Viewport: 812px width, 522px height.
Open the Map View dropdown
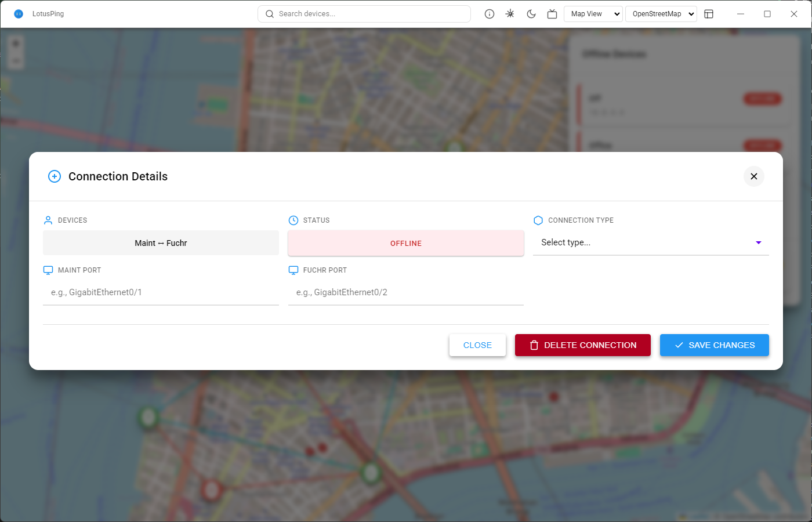pyautogui.click(x=593, y=14)
